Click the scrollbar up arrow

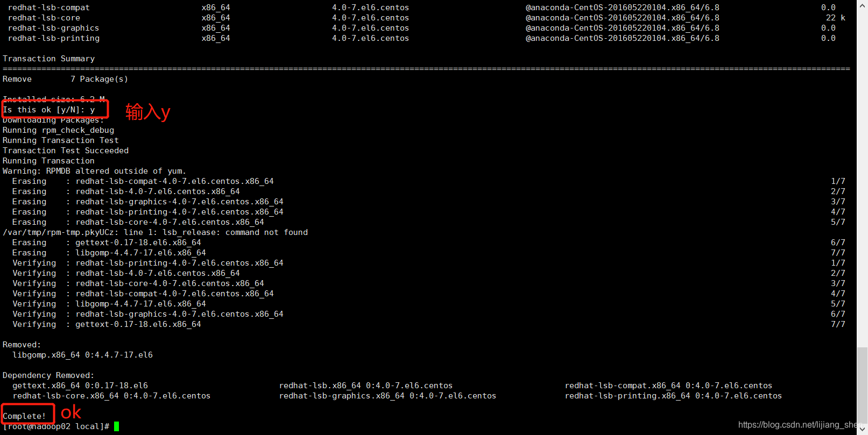click(x=862, y=4)
